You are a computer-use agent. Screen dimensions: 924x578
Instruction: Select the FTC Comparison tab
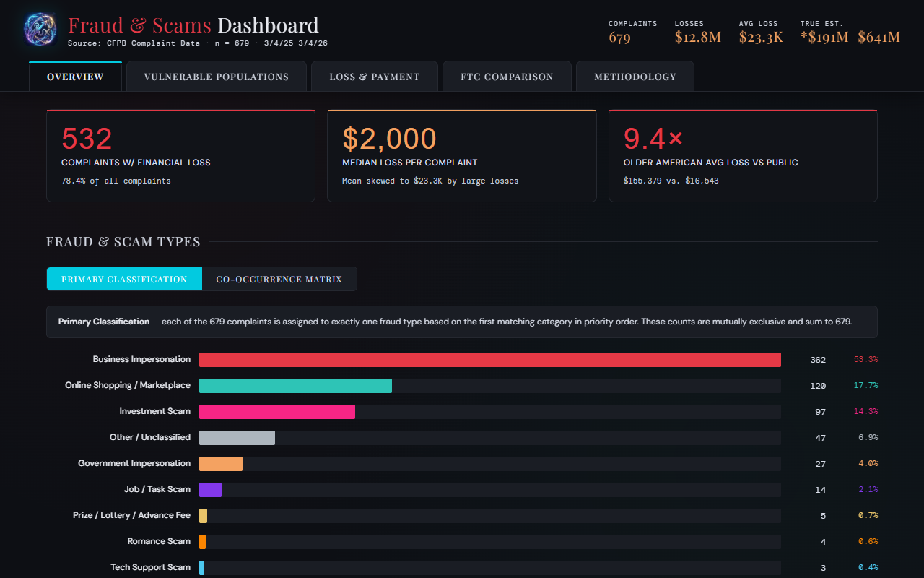tap(507, 76)
